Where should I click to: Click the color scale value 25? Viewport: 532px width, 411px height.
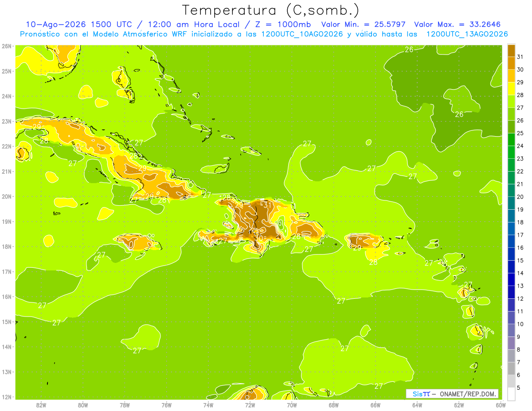coord(521,133)
